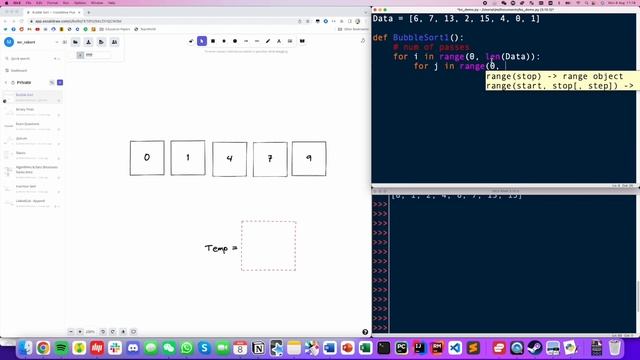This screenshot has width=640, height=360.
Task: Select the Insert image tool
Action: 290,41
